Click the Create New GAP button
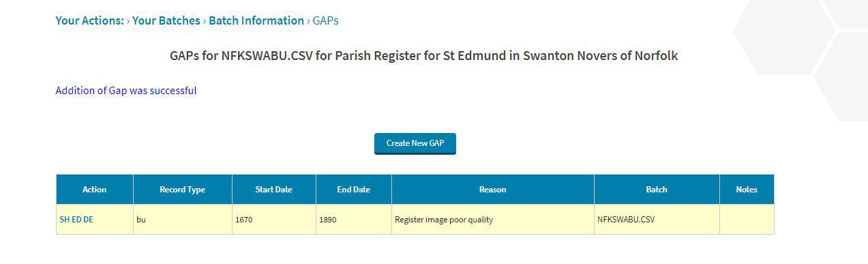Viewport: 868px width, 264px height. 415,143
